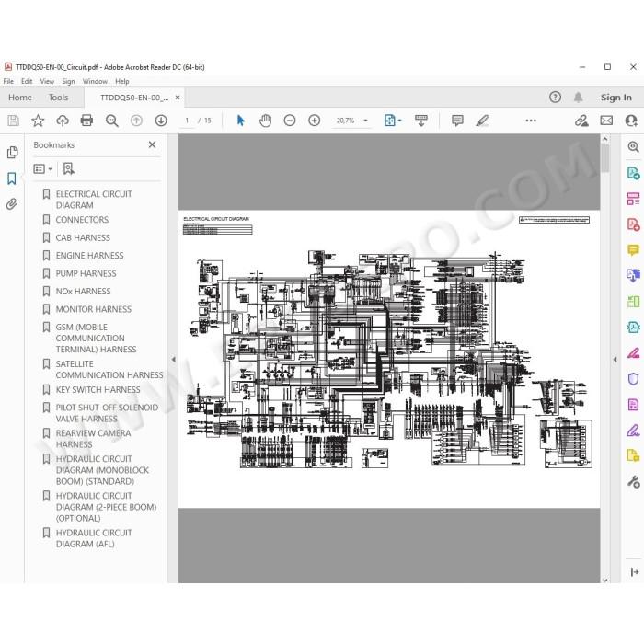Add a sticky note comment
Image resolution: width=644 pixels, height=644 pixels.
click(457, 121)
